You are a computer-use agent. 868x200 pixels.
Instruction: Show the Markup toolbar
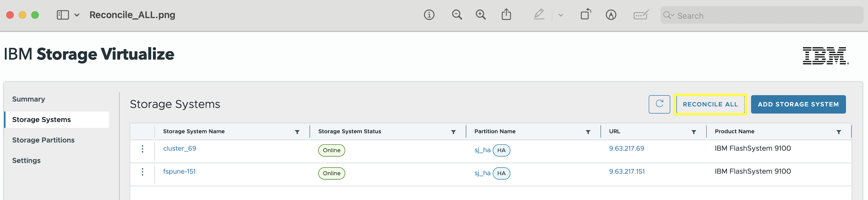(611, 15)
